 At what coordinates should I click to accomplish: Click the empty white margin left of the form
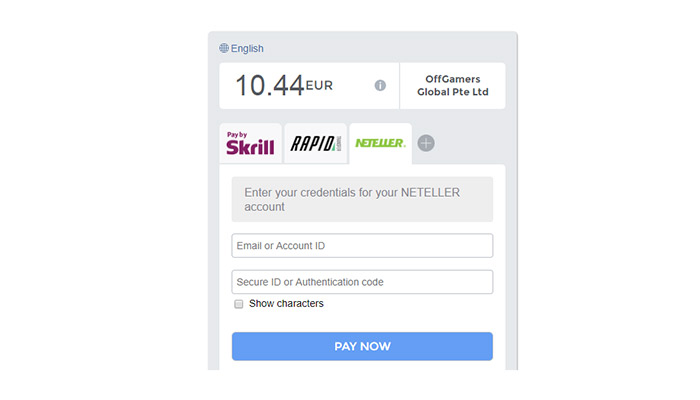pyautogui.click(x=100, y=200)
